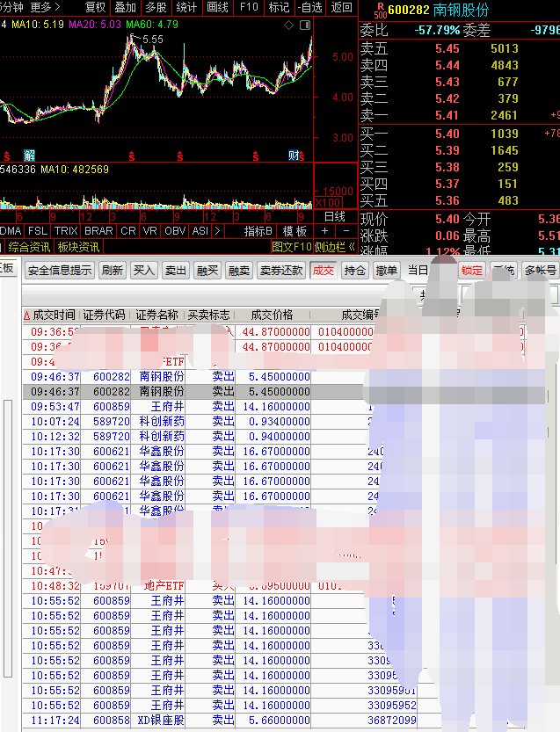Screen dimensions: 560x732
Task: Sort by the 成交价格 column header
Action: pos(272,315)
